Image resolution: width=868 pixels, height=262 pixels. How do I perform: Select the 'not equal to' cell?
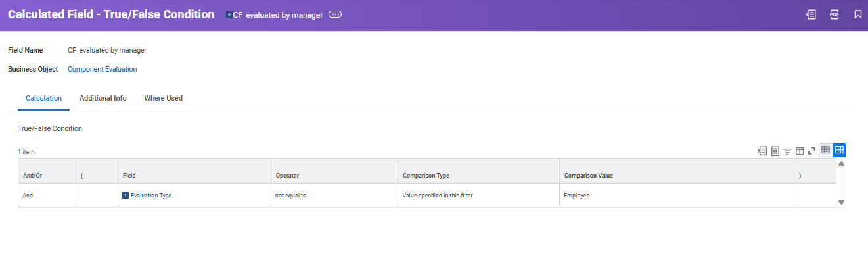tap(334, 196)
